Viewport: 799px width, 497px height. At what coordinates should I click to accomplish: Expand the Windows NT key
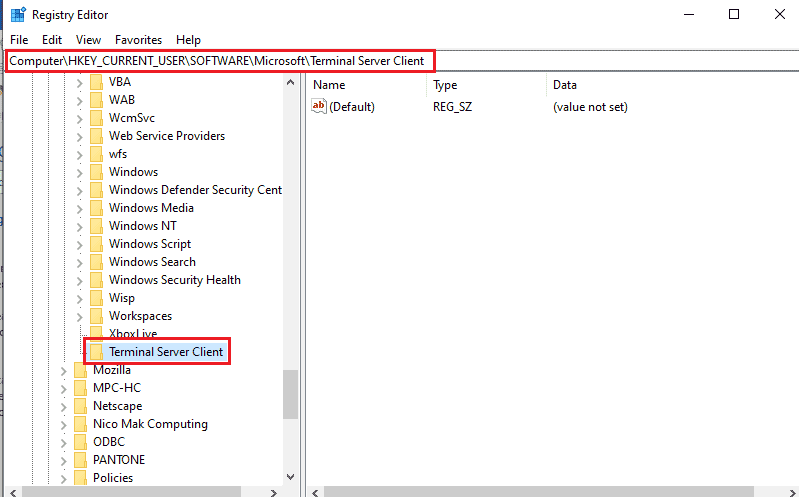click(x=79, y=226)
